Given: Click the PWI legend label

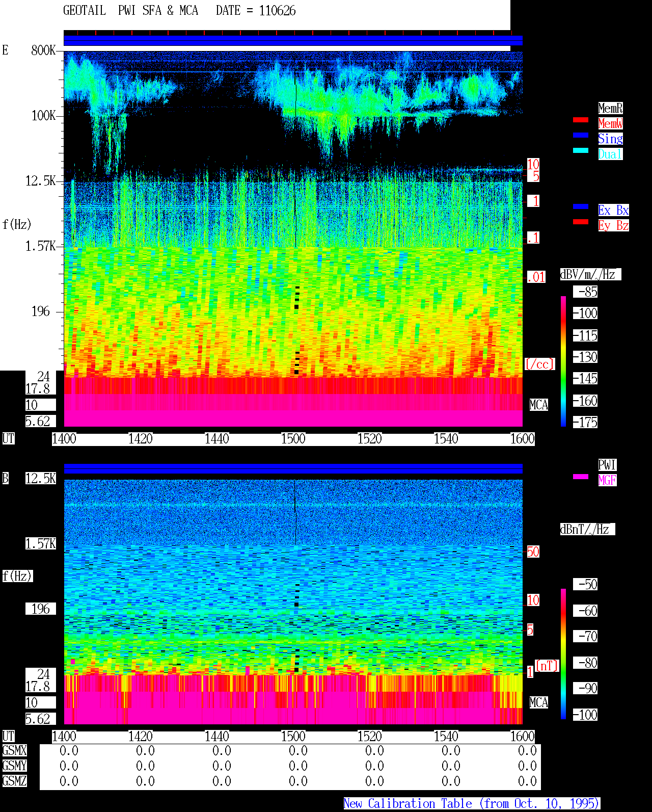Looking at the screenshot, I should coord(607,465).
